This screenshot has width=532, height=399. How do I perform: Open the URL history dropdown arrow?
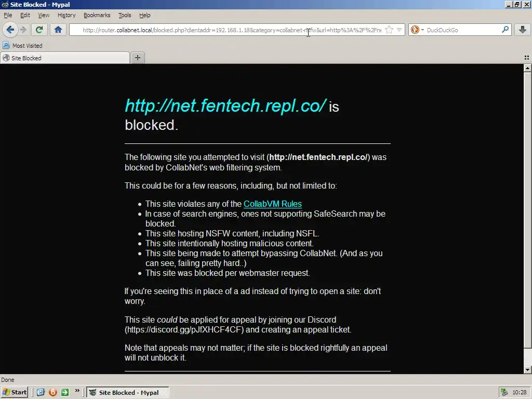coord(400,30)
